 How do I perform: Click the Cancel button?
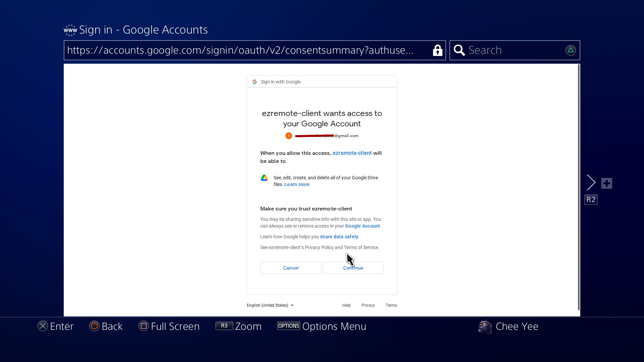290,268
